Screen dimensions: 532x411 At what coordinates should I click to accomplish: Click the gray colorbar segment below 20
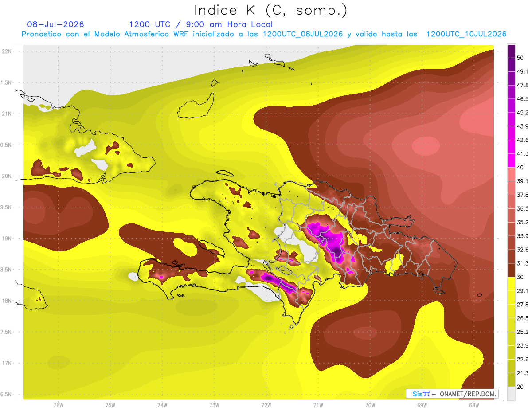pyautogui.click(x=511, y=393)
